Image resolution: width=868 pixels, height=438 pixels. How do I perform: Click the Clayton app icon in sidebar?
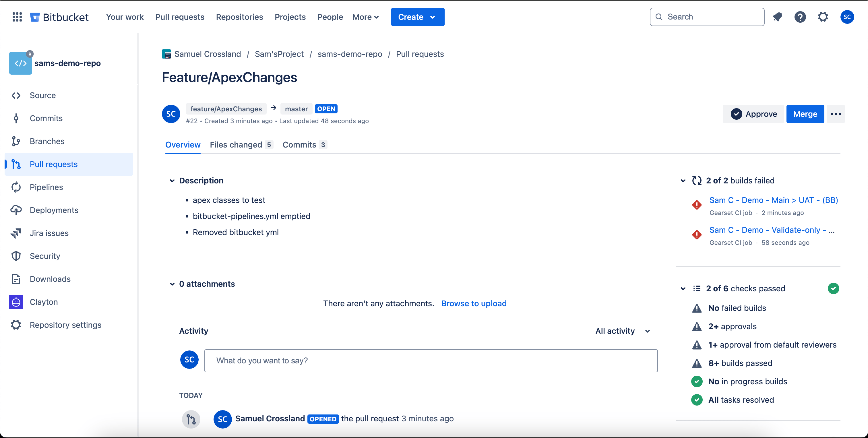tap(16, 302)
